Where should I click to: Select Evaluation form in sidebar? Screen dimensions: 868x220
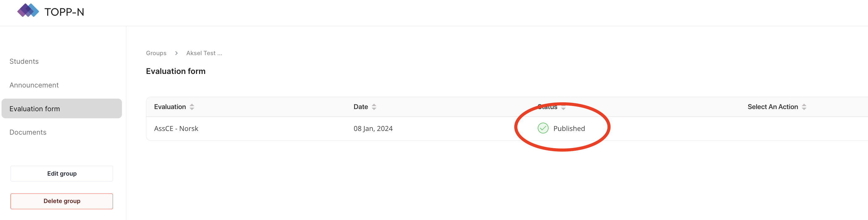(x=35, y=109)
